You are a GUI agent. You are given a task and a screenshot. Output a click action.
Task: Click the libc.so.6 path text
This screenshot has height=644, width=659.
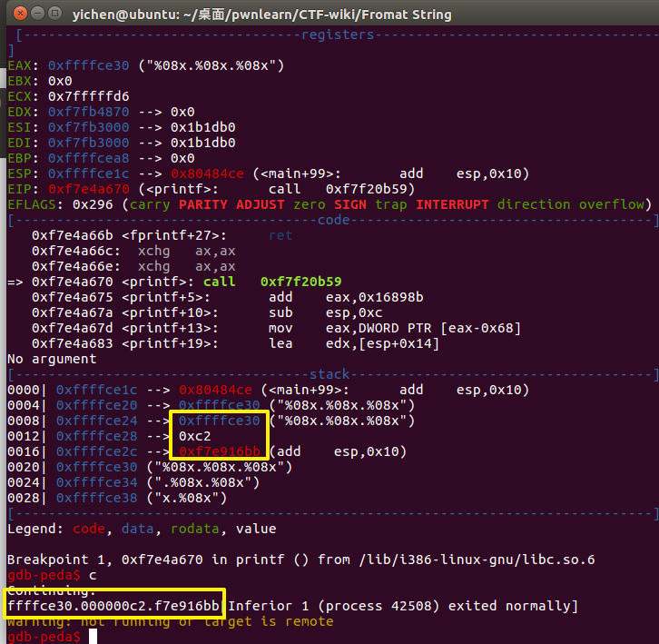[x=477, y=560]
